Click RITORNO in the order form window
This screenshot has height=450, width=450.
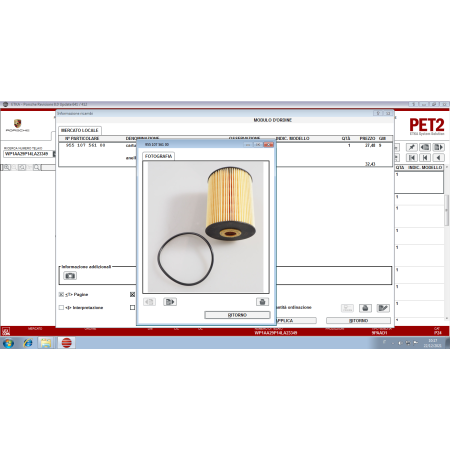358,321
